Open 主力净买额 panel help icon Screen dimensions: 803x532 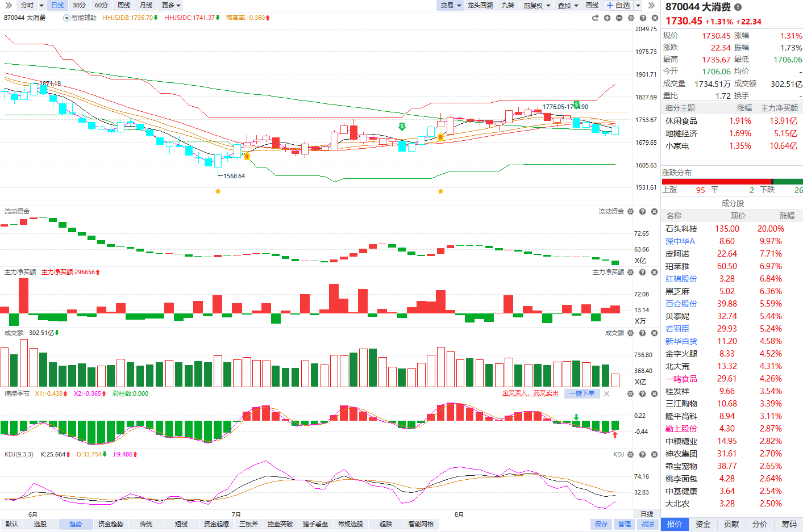642,272
